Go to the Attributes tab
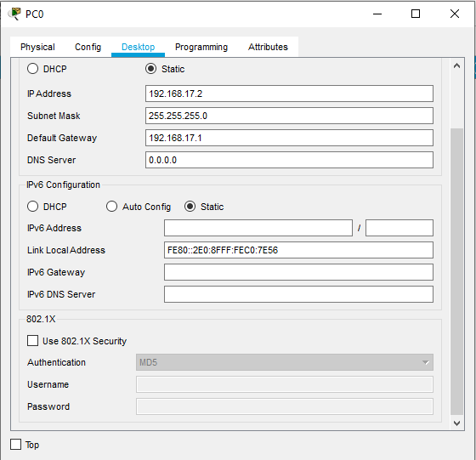Viewport: 476px width, 460px height. (268, 47)
